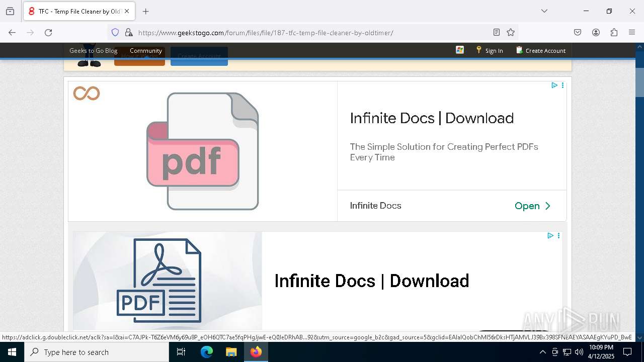Open volume speaker icon in tray
This screenshot has width=644, height=362.
(579, 352)
